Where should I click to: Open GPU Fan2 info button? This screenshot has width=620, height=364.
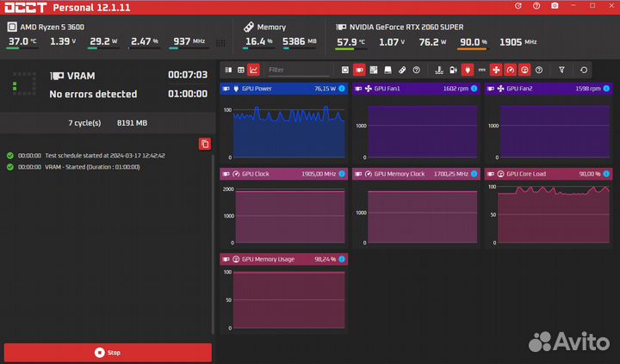tap(606, 89)
